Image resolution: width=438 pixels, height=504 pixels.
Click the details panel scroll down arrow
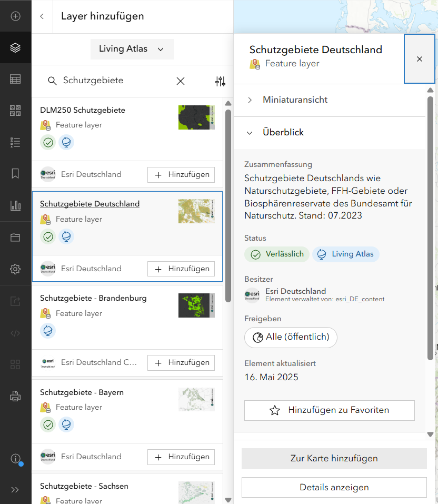(430, 434)
